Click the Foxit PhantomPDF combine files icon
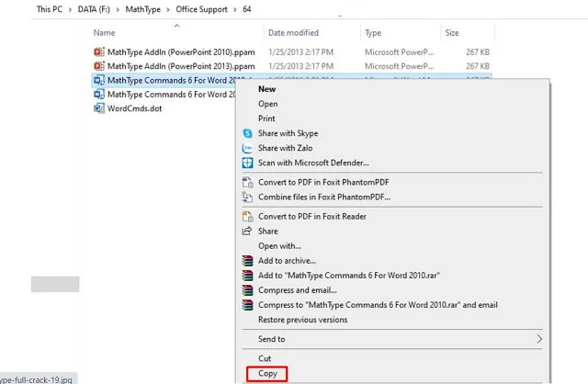The image size is (588, 384). (247, 197)
